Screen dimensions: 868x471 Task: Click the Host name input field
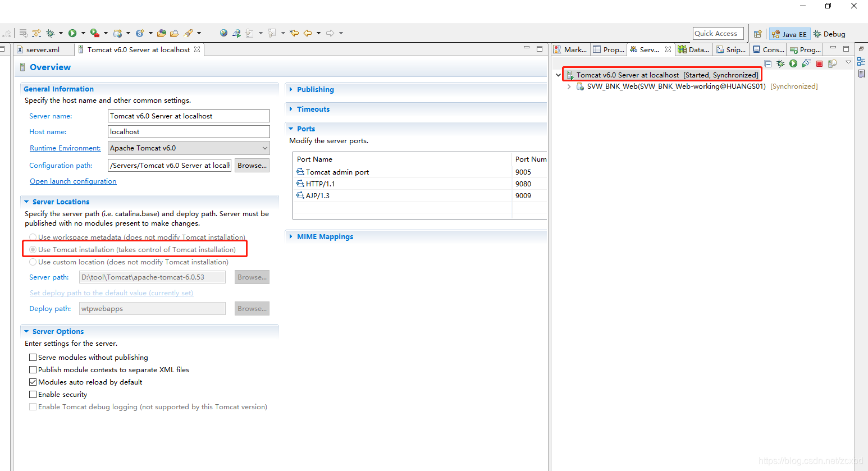coord(189,132)
